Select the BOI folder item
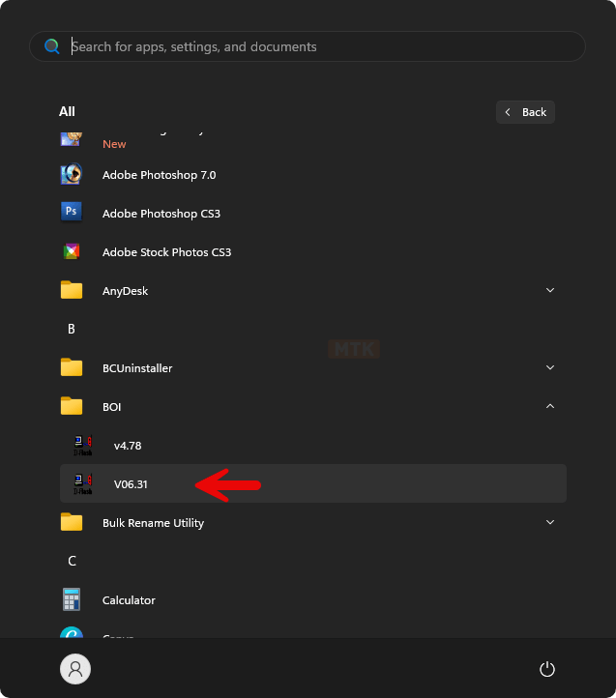The width and height of the screenshot is (616, 698). (111, 407)
